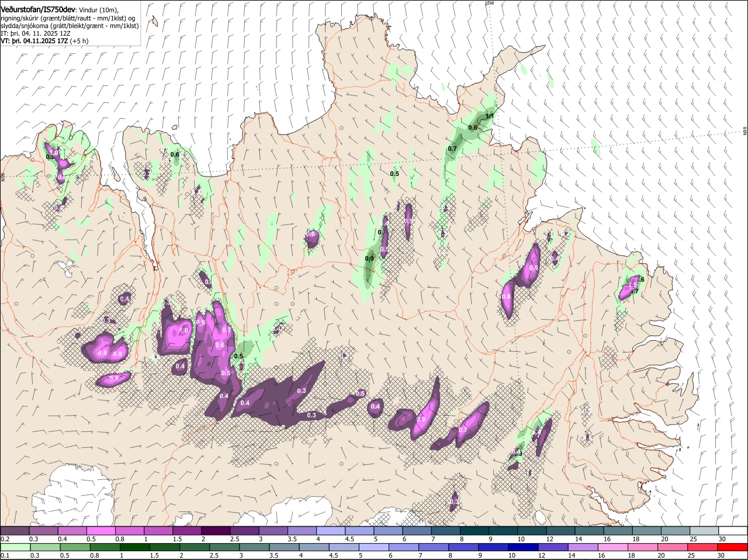Screen dimensions: 748x560
Task: Pick red lower legend swatch starting at 30
Action: tap(732, 547)
